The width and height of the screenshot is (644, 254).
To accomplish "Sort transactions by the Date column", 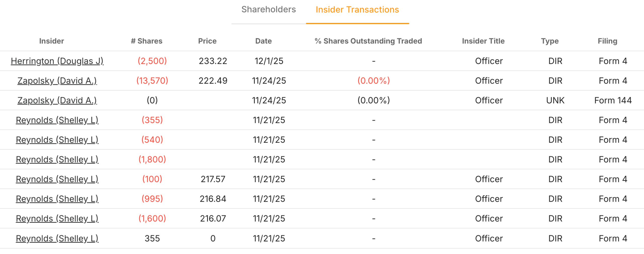I will [263, 41].
